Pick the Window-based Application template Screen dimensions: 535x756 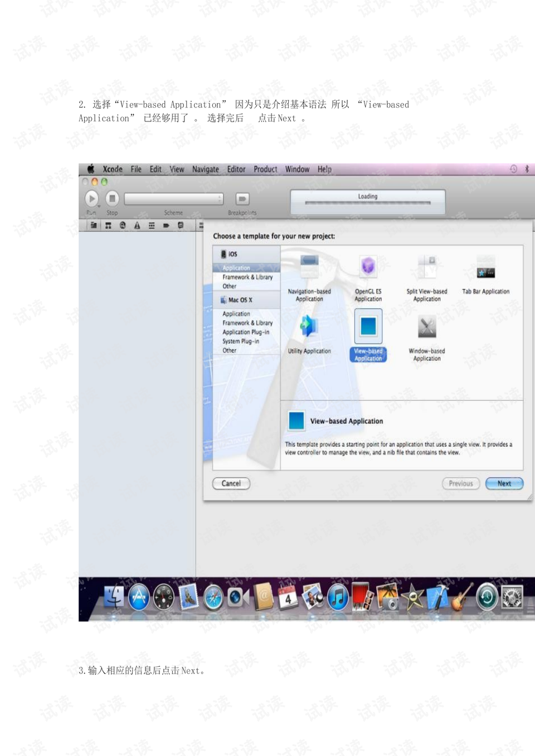[427, 326]
